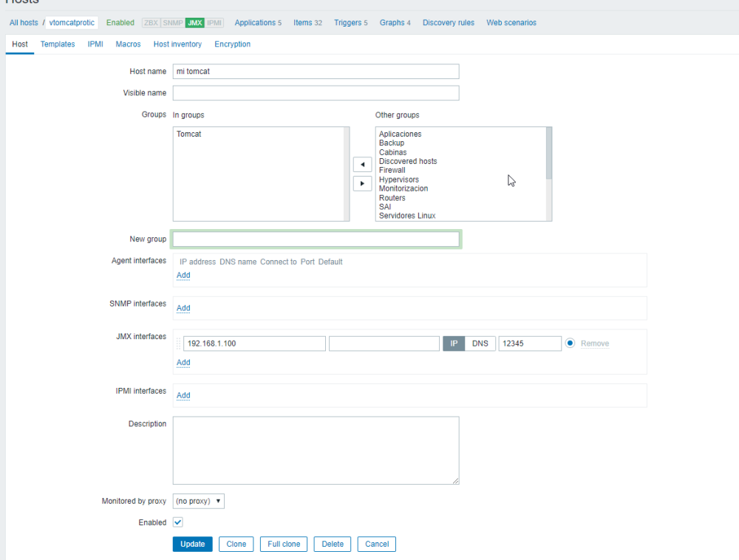Toggle the Enabled checkbox
This screenshot has width=739, height=560.
[178, 522]
